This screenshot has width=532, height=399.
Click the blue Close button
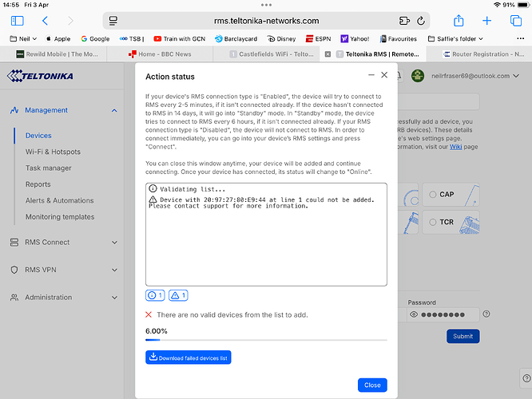372,385
